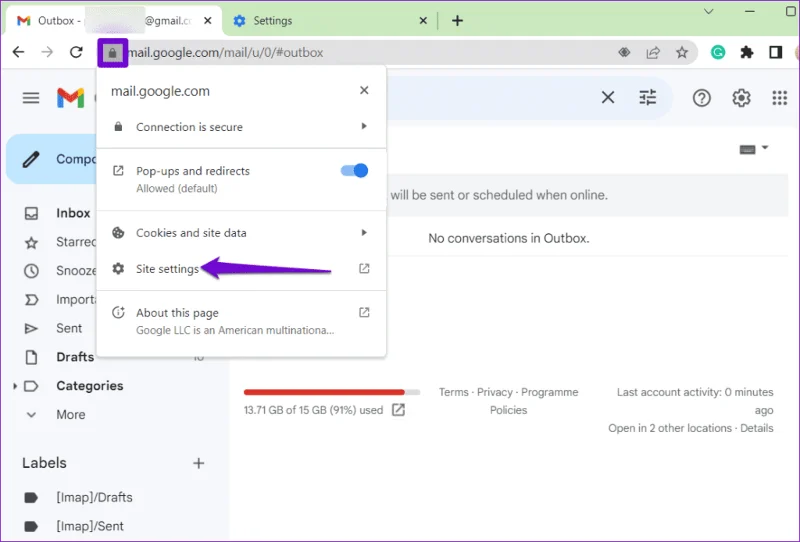Toggle the browser side panel icon
This screenshot has height=542, width=800.
pos(776,52)
